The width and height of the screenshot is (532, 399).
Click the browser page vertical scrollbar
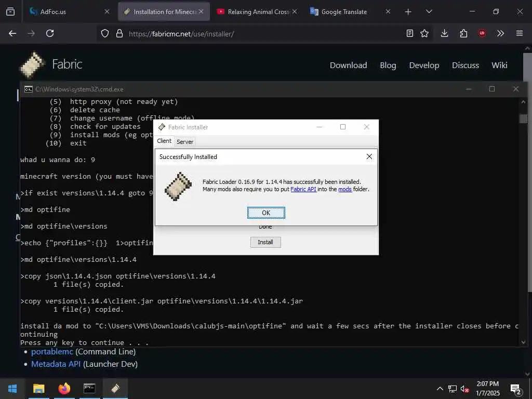(527, 171)
